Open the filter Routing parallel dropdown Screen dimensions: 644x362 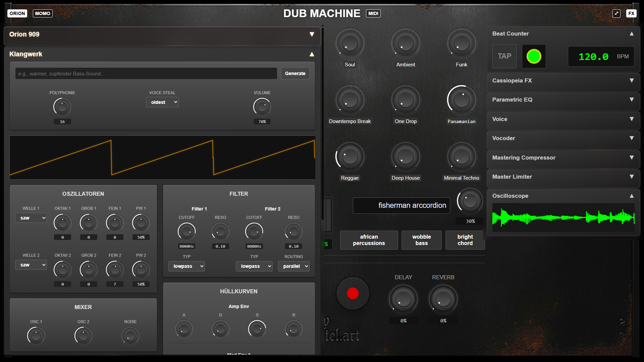(294, 266)
